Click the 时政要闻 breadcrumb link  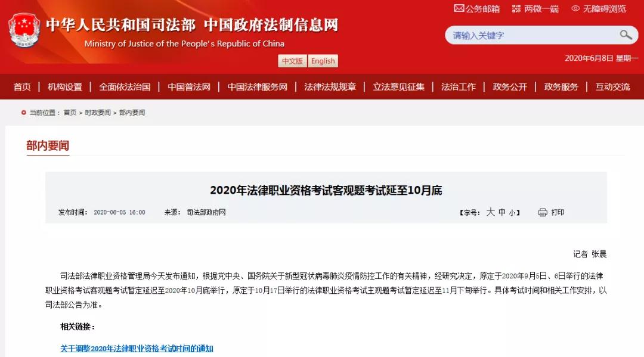coord(98,113)
